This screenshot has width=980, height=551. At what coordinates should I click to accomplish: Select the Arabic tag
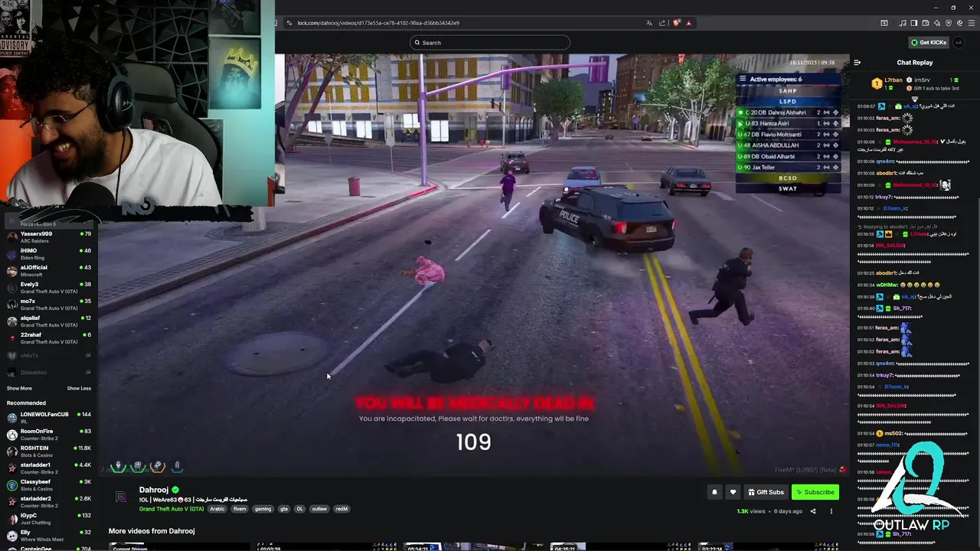pyautogui.click(x=217, y=509)
